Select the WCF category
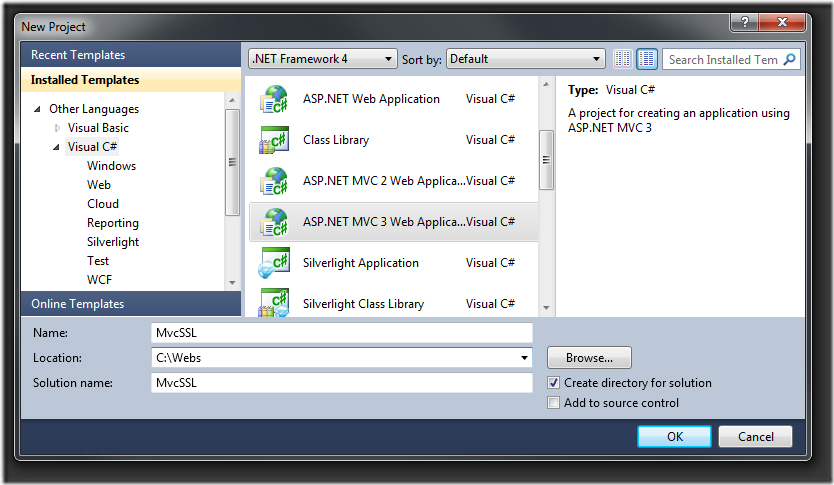Image resolution: width=834 pixels, height=485 pixels. tap(99, 280)
